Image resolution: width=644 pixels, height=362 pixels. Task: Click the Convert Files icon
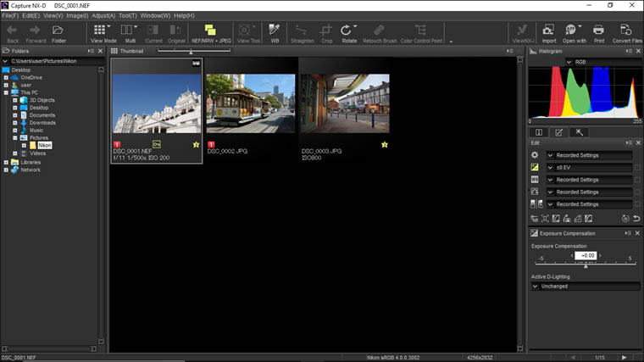click(626, 30)
